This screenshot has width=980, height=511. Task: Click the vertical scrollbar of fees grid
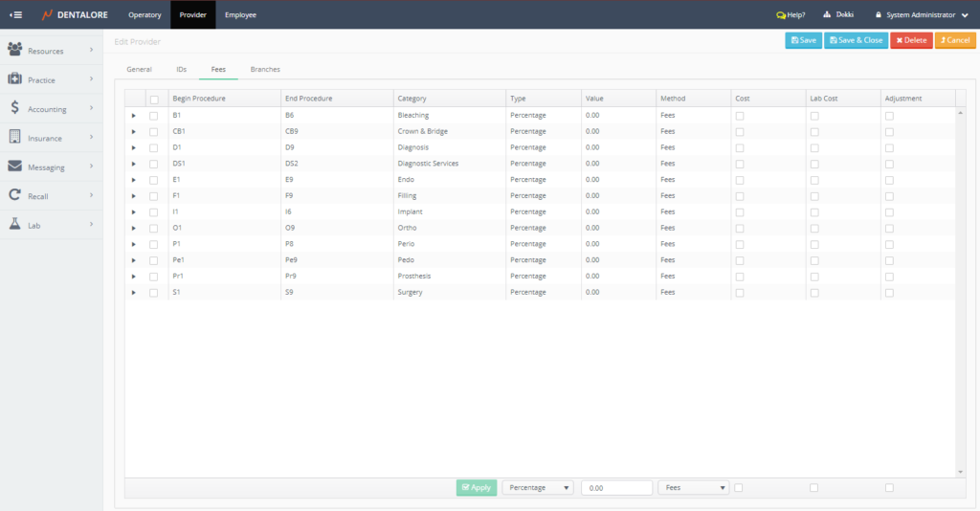click(x=961, y=287)
